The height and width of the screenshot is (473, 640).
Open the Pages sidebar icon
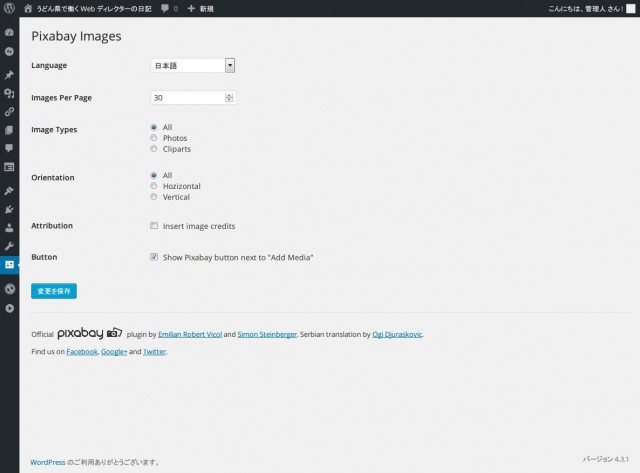pyautogui.click(x=9, y=130)
